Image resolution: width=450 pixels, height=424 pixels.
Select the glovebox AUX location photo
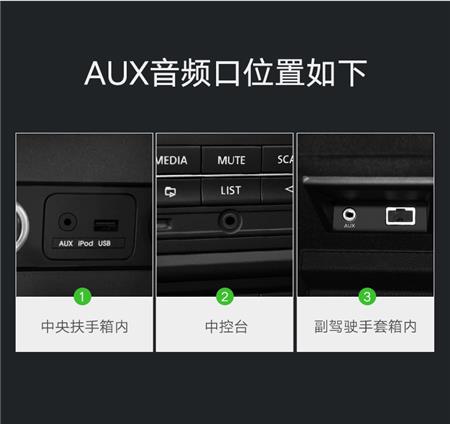(366, 215)
